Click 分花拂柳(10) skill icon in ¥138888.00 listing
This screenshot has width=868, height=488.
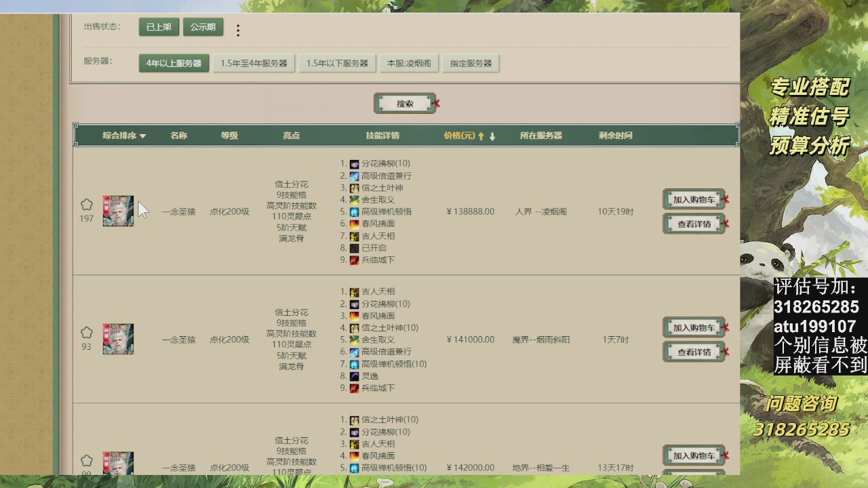click(354, 164)
